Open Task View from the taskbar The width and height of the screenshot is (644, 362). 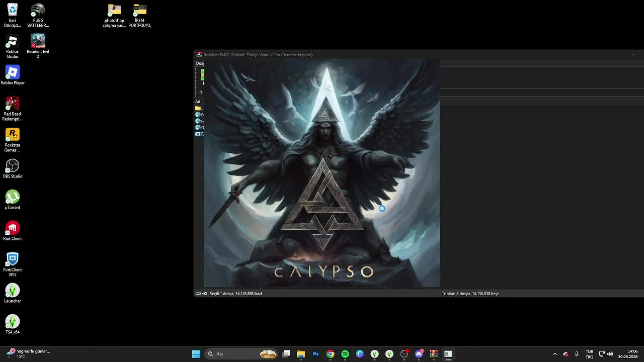[x=286, y=354]
